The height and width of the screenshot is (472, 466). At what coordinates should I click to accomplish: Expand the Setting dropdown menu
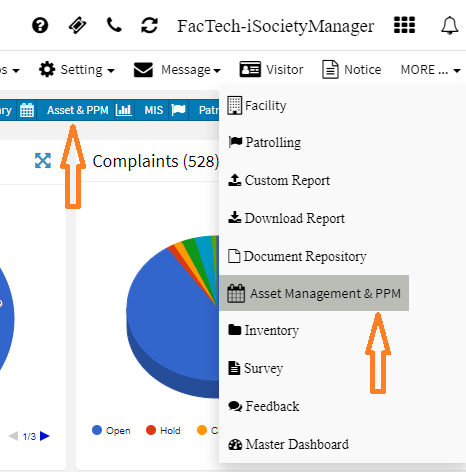(77, 70)
